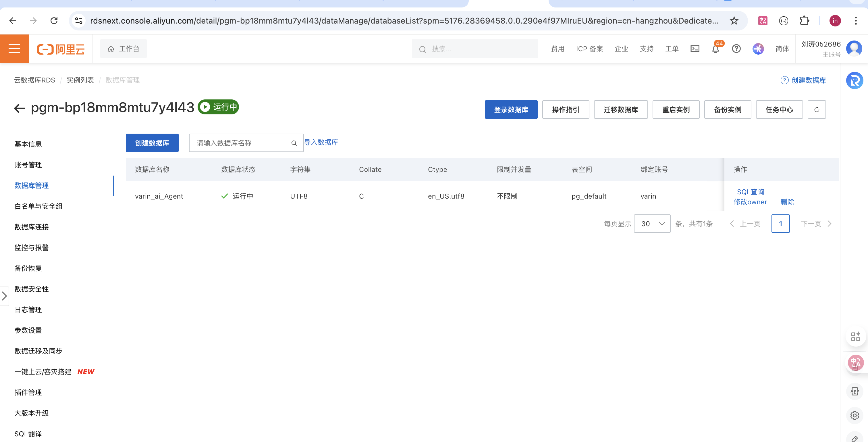Open the Chrome extensions puzzle icon
This screenshot has width=868, height=442.
(804, 21)
